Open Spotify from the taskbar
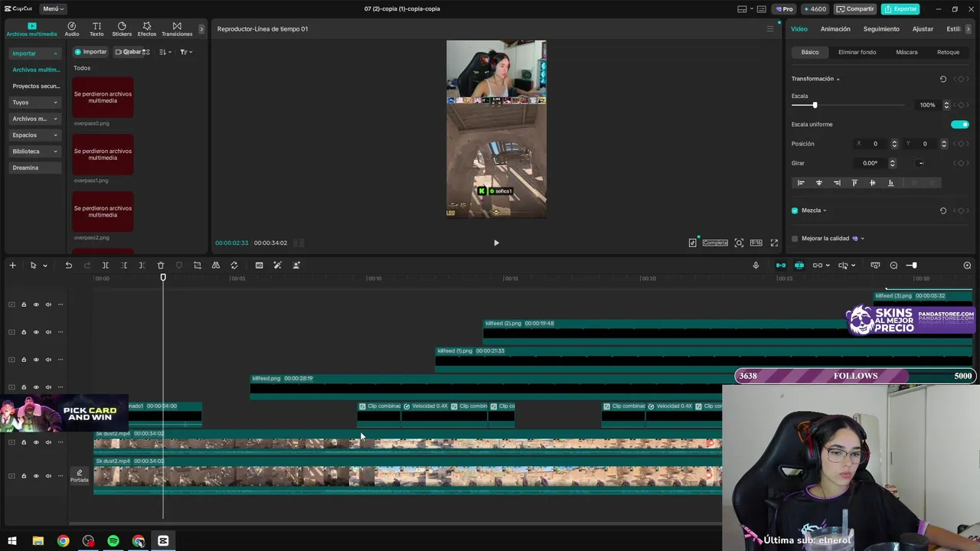 (113, 541)
